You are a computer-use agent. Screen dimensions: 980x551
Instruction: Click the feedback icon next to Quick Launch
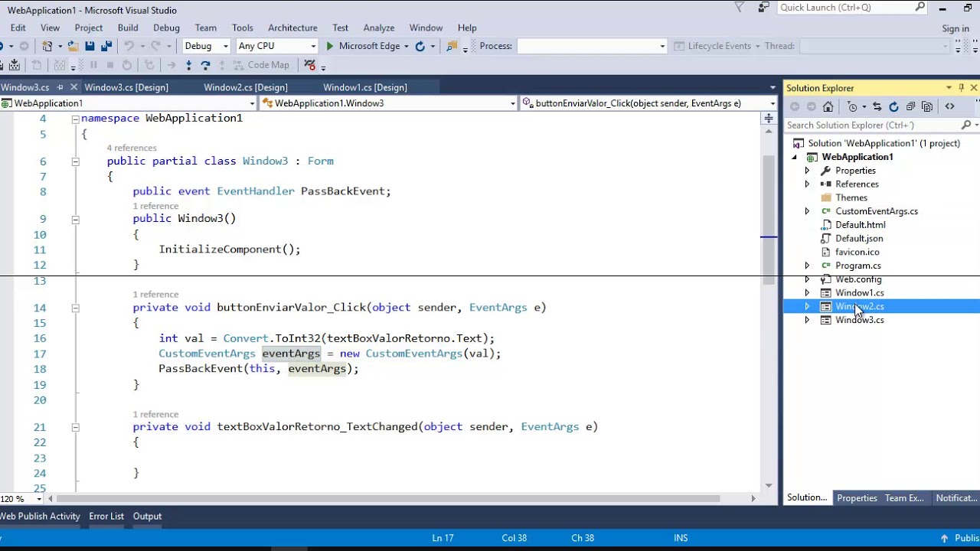point(763,8)
